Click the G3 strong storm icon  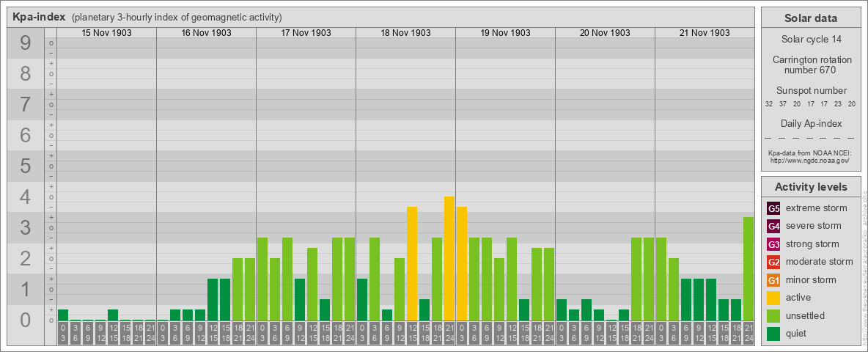pyautogui.click(x=773, y=244)
